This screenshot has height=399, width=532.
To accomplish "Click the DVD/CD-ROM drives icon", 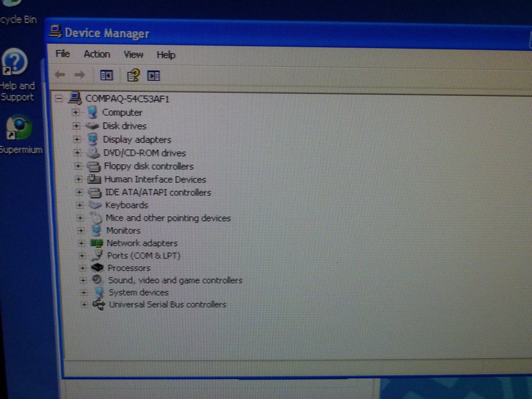I will [x=93, y=153].
